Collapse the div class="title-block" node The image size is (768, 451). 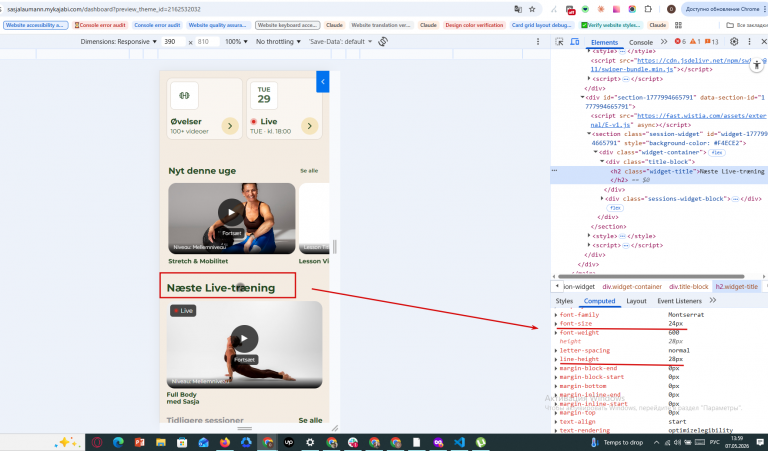click(x=602, y=162)
